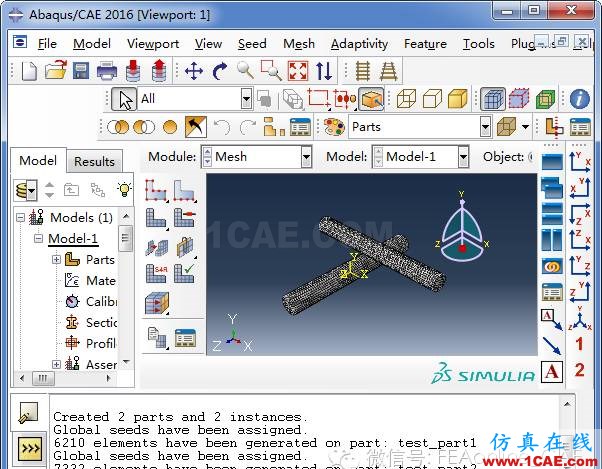
Task: Open the Adaptivity menu
Action: click(x=359, y=44)
